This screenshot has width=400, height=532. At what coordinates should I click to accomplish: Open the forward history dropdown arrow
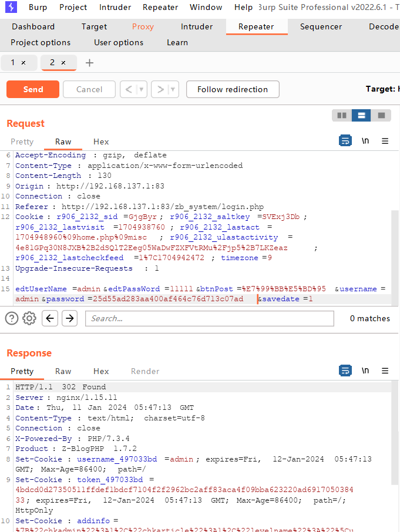point(173,89)
